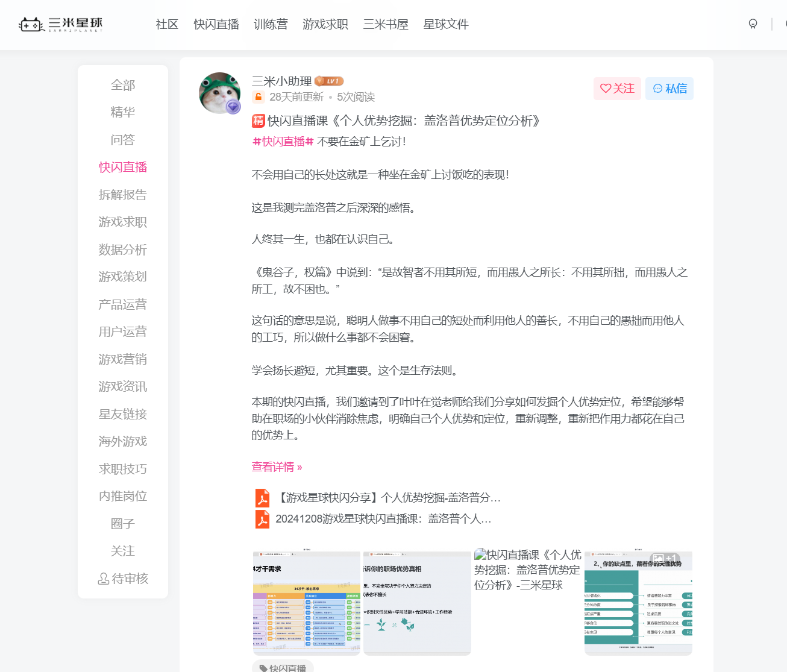Click the +1 image count badge on last thumbnail

[665, 557]
